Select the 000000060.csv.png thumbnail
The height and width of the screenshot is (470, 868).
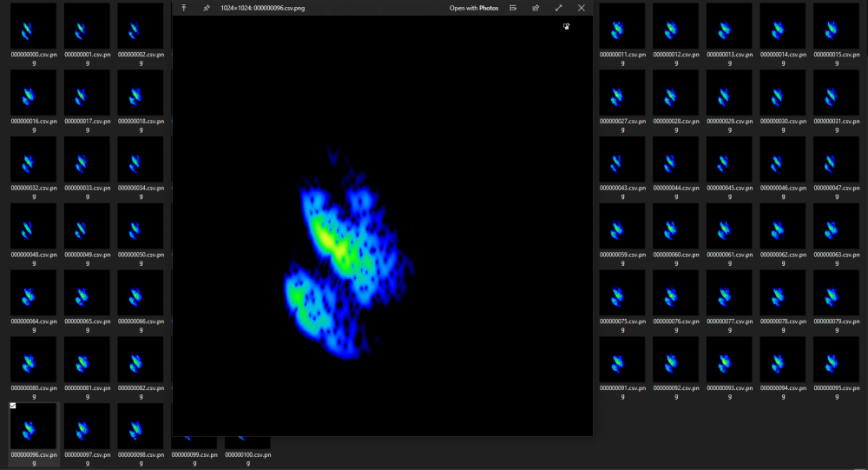tap(675, 226)
